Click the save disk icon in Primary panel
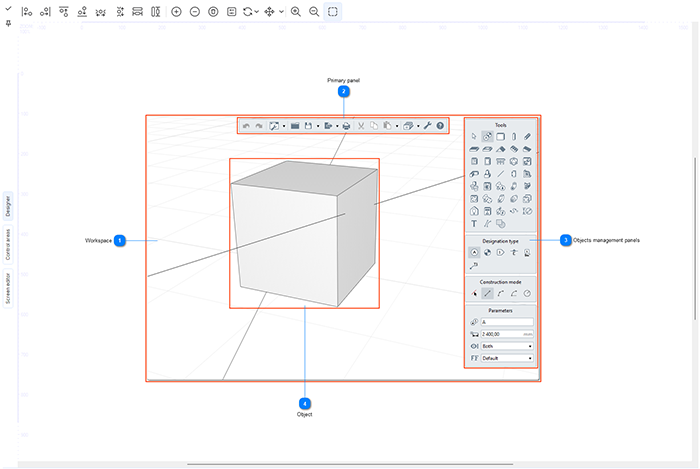The height and width of the screenshot is (469, 700). 308,126
